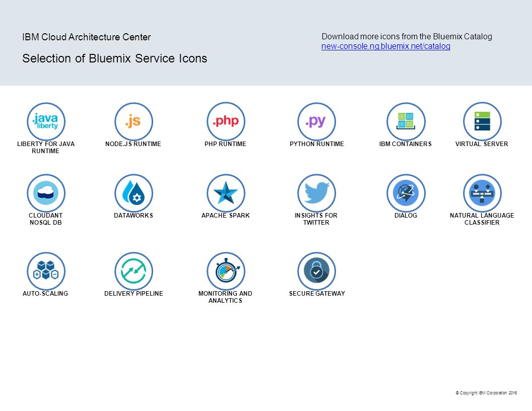Click the Secure Gateway padlock icon
Image resolution: width=532 pixels, height=411 pixels.
(316, 271)
